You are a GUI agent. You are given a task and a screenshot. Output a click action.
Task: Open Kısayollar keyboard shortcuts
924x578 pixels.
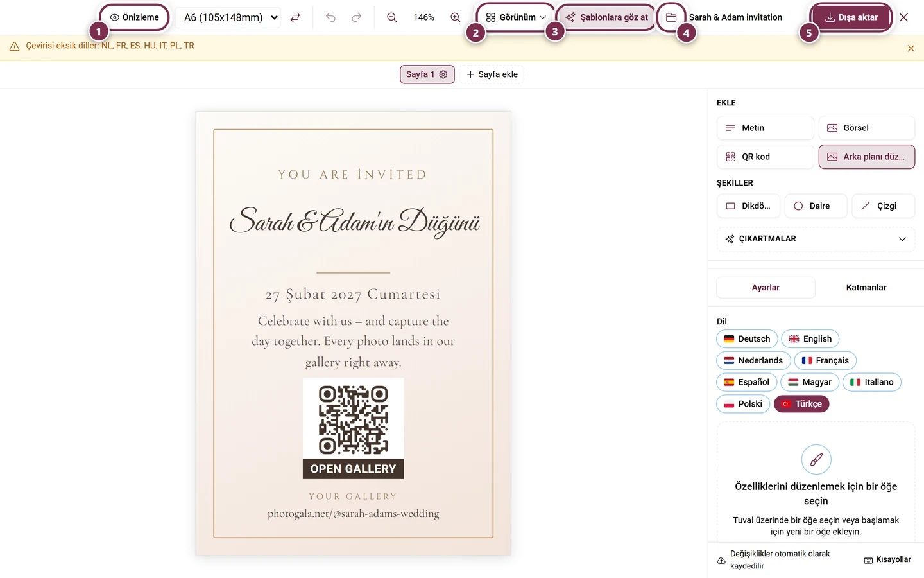tap(887, 560)
